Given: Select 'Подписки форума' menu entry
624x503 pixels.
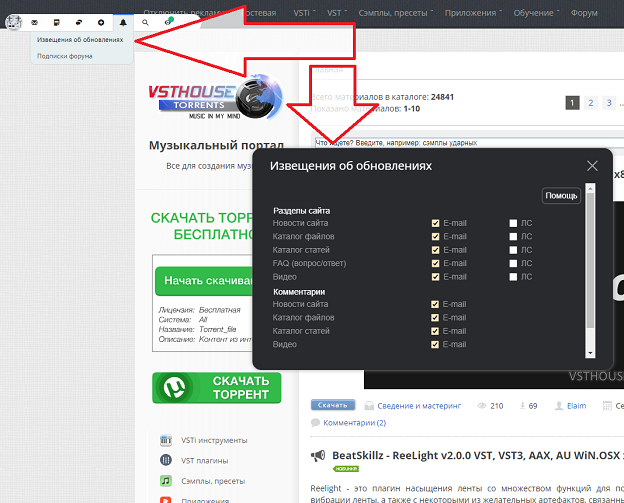Looking at the screenshot, I should (64, 56).
